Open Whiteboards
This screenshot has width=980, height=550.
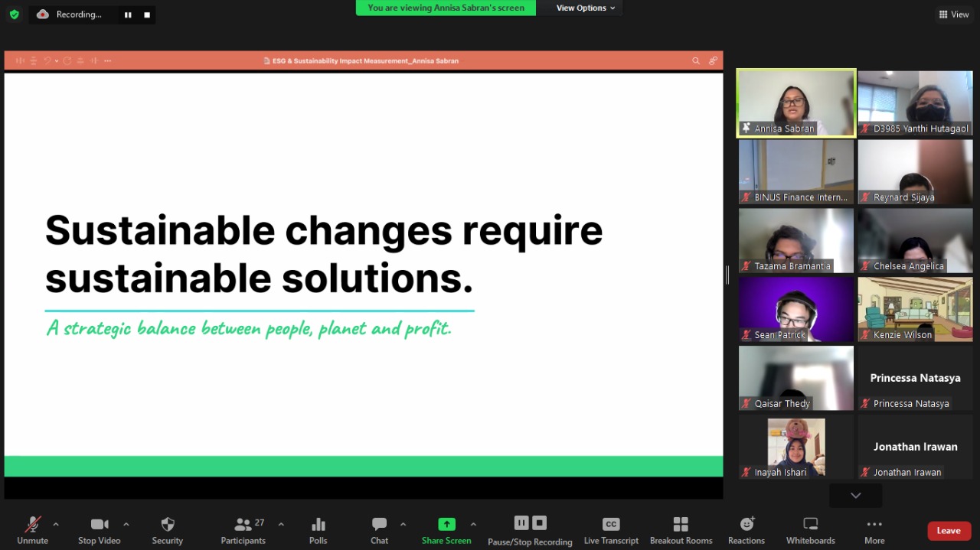pyautogui.click(x=810, y=530)
